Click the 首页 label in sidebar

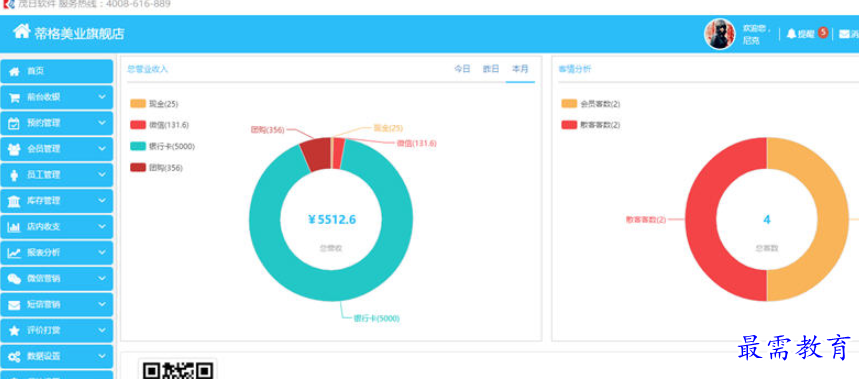[x=36, y=71]
